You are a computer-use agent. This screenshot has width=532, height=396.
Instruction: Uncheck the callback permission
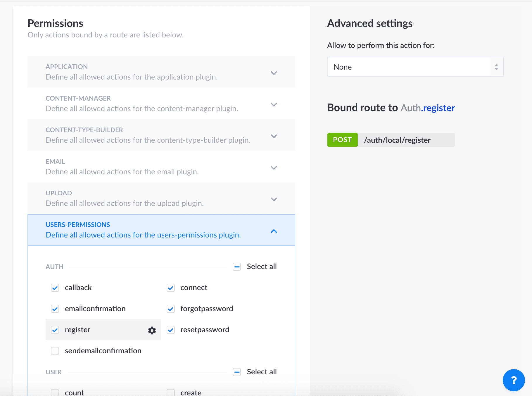tap(55, 288)
